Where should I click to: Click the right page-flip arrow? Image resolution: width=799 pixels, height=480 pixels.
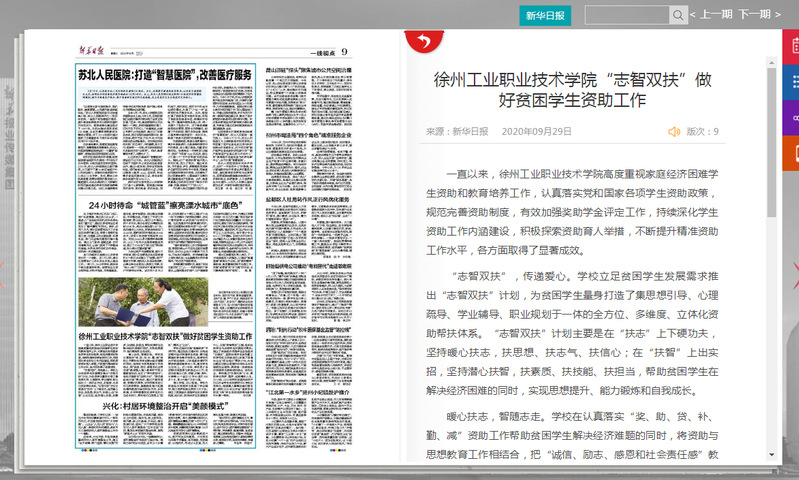pyautogui.click(x=794, y=270)
